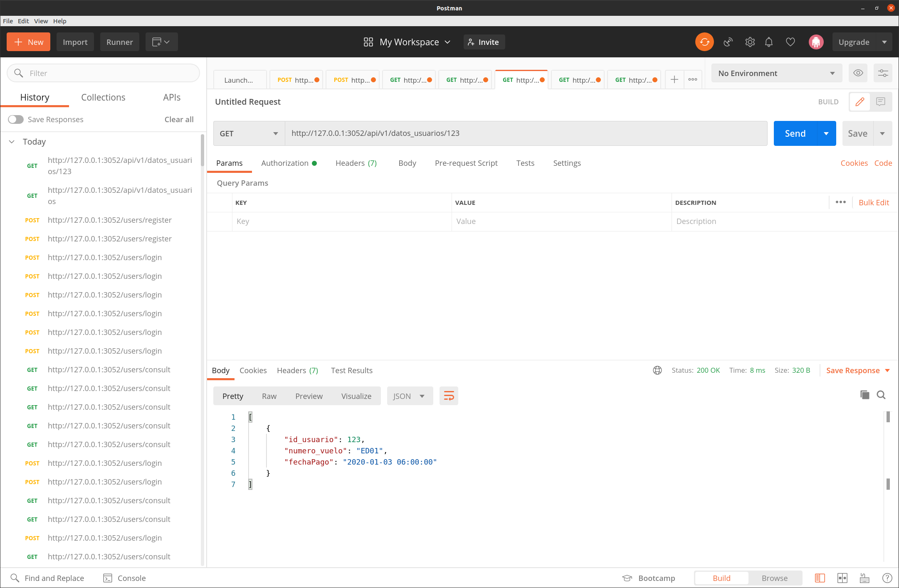
Task: Open the tab options three-dots menu
Action: coord(693,79)
